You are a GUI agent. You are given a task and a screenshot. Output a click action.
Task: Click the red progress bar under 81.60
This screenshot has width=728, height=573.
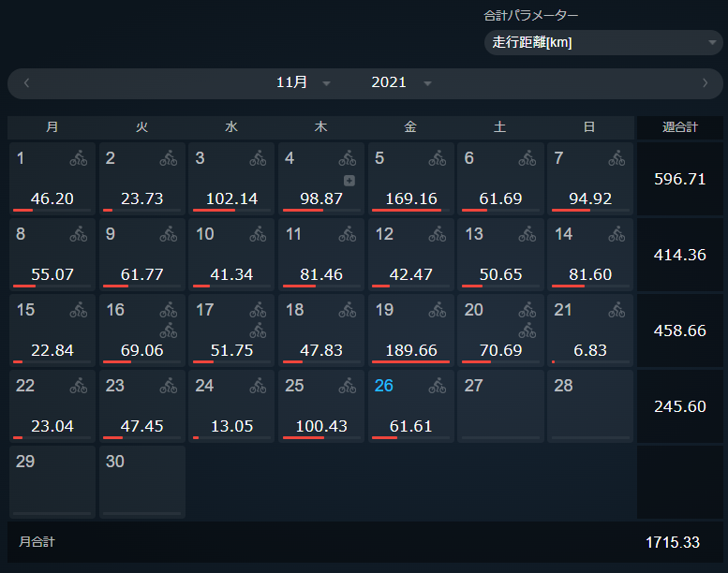coord(569,286)
